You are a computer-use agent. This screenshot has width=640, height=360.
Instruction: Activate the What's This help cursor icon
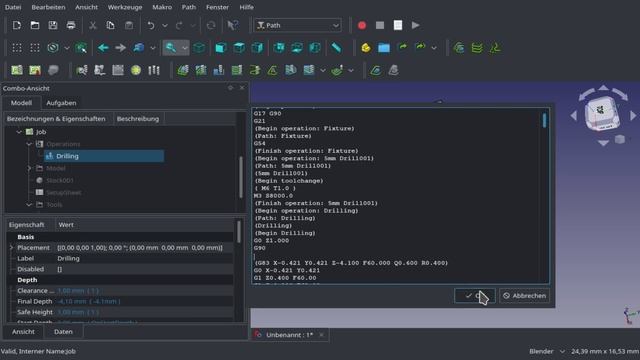[x=233, y=25]
